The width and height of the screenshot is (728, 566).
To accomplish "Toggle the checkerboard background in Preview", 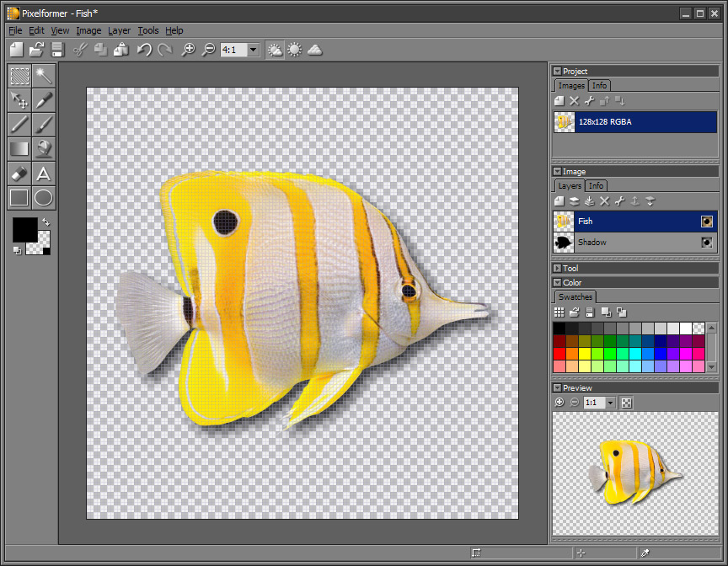I will pos(626,403).
